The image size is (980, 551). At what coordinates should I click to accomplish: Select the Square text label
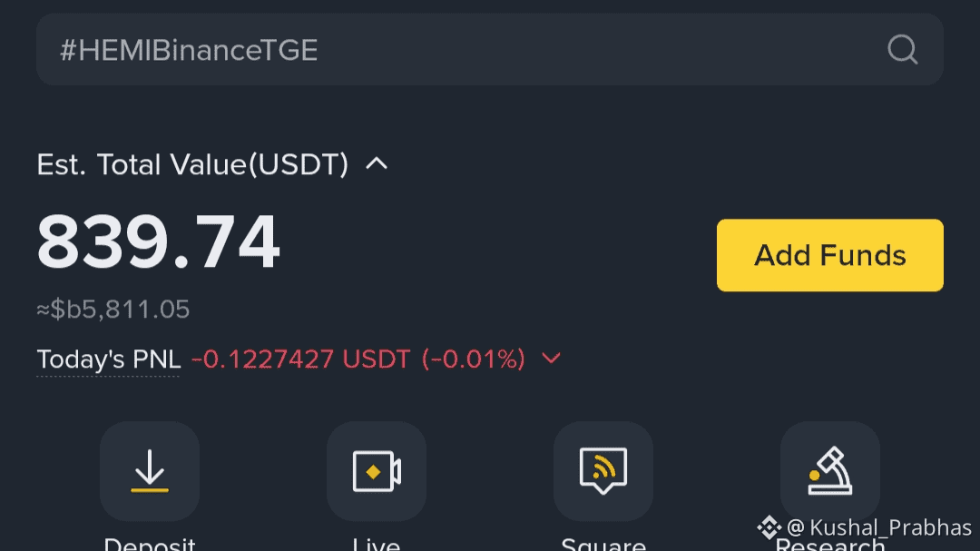[603, 544]
